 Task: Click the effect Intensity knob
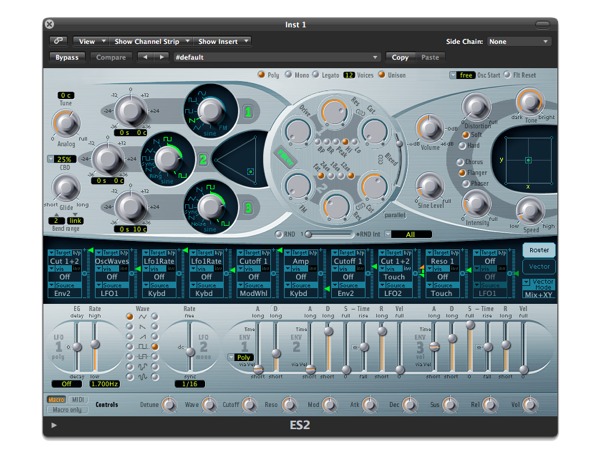click(476, 203)
